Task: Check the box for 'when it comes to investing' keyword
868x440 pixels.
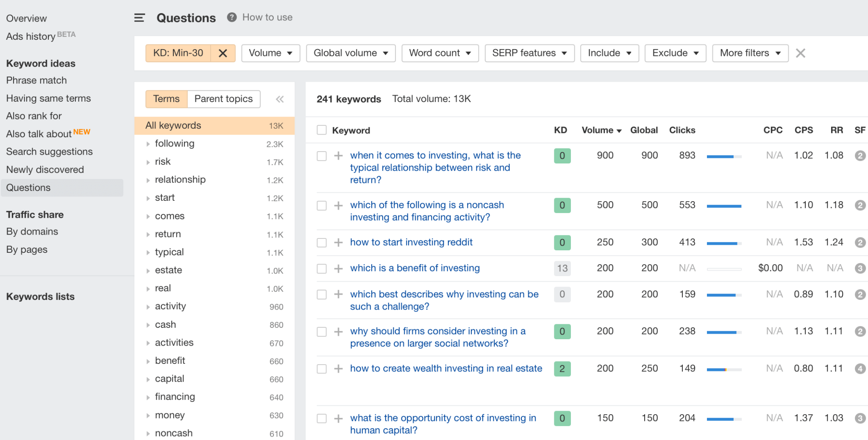Action: 322,156
